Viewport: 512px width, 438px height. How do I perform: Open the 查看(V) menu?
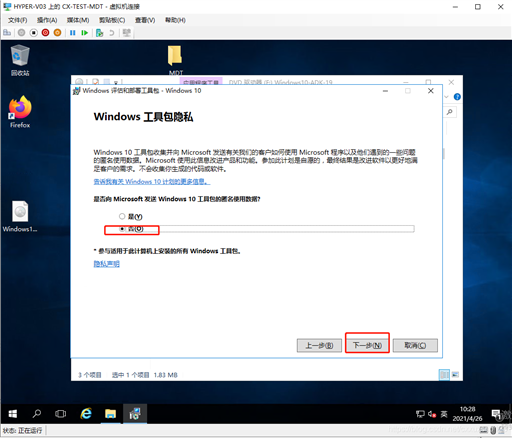(x=145, y=20)
